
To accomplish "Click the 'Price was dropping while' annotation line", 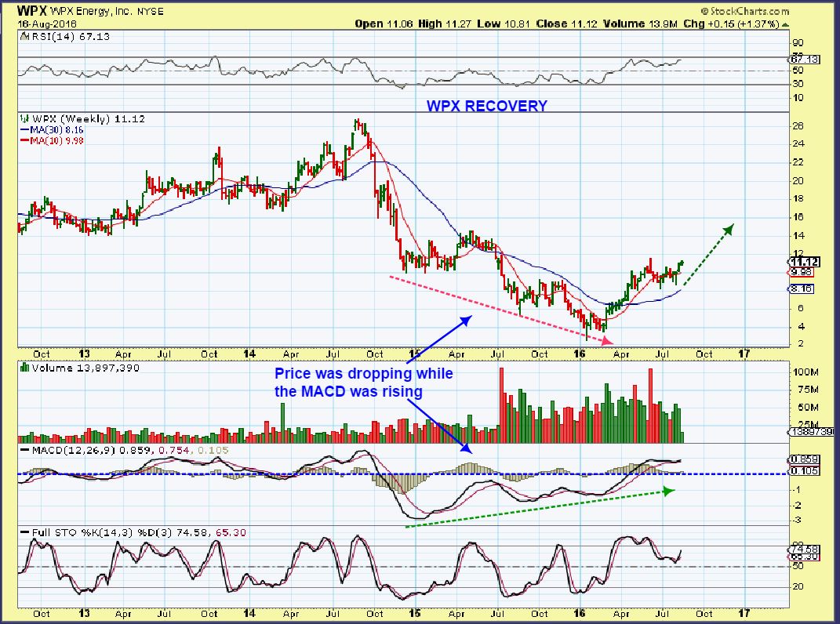I will [364, 373].
